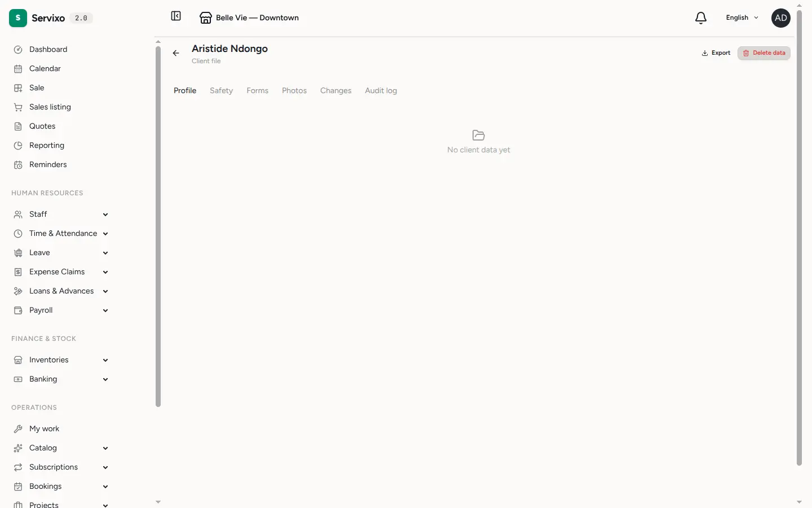The image size is (812, 508).
Task: Expand the Time & Attendance chevron
Action: [105, 234]
